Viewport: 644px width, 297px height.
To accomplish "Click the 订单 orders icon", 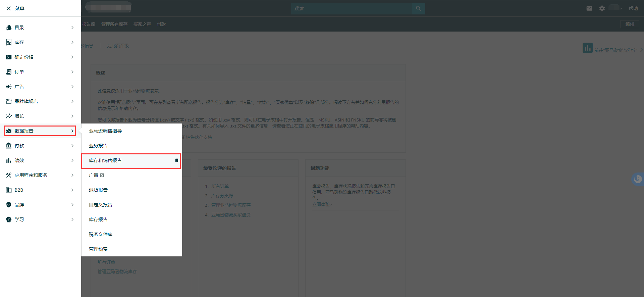I will point(9,72).
